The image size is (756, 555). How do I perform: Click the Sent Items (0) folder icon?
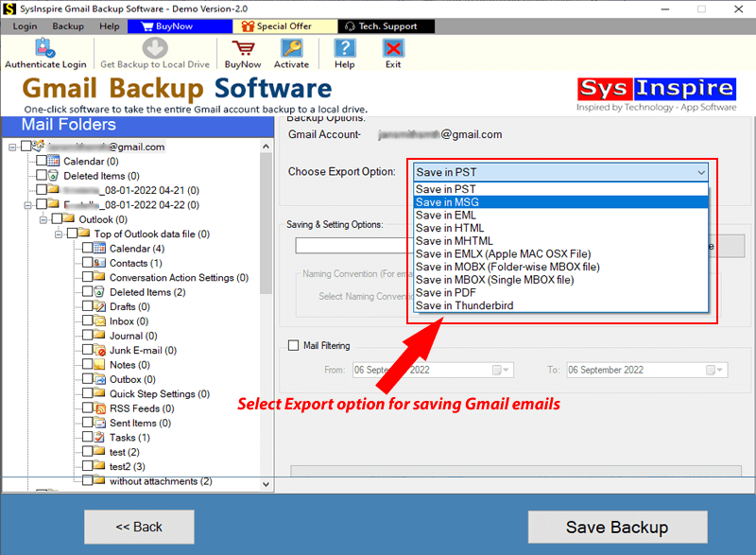99,423
